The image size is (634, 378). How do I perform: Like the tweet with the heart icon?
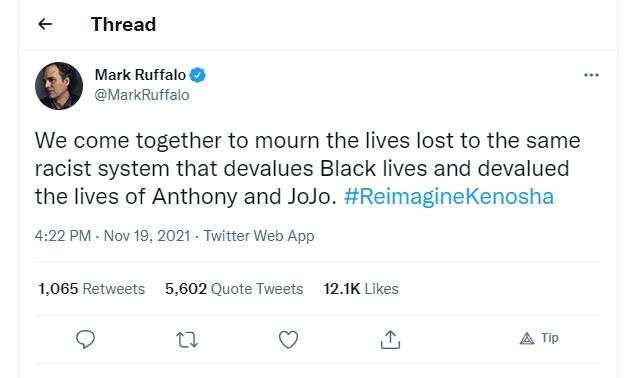click(x=288, y=339)
